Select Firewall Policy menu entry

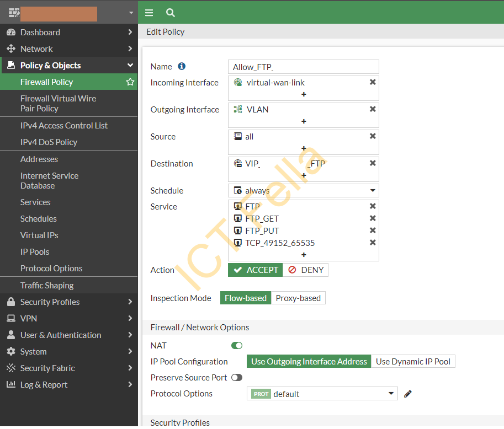click(69, 82)
